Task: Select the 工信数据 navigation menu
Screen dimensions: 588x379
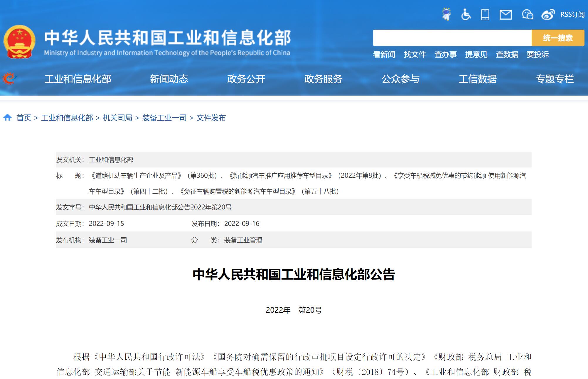Action: 478,79
